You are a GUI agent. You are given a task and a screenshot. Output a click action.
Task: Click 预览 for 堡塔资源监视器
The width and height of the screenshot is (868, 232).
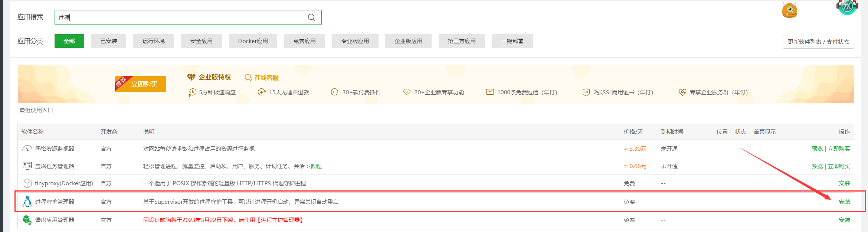tap(817, 148)
